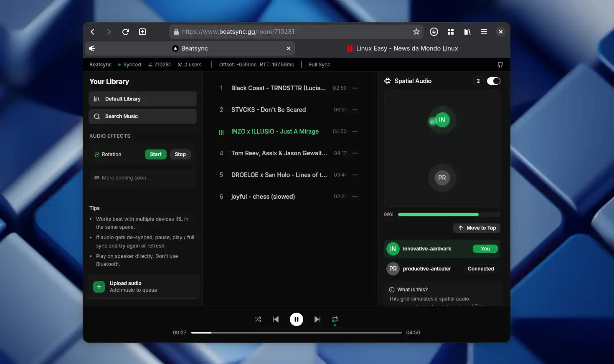Click the green plus Upload audio icon
Viewport: 614px width, 364px height.
[x=99, y=287]
